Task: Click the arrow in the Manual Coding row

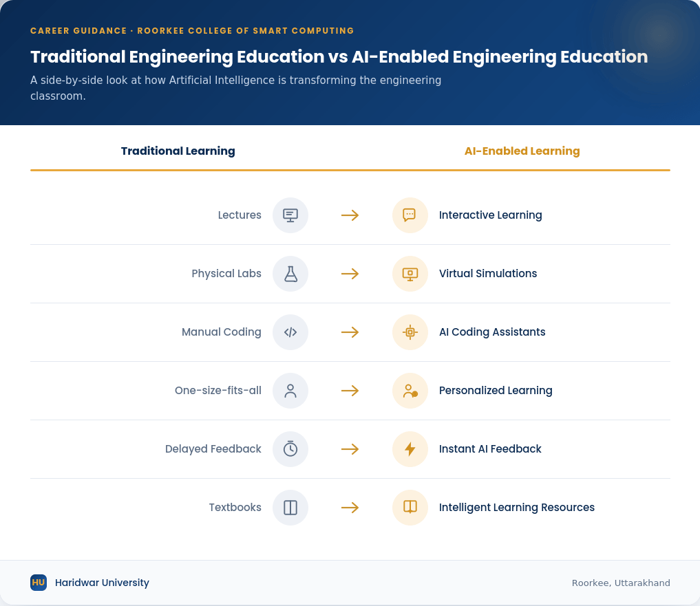Action: tap(350, 332)
